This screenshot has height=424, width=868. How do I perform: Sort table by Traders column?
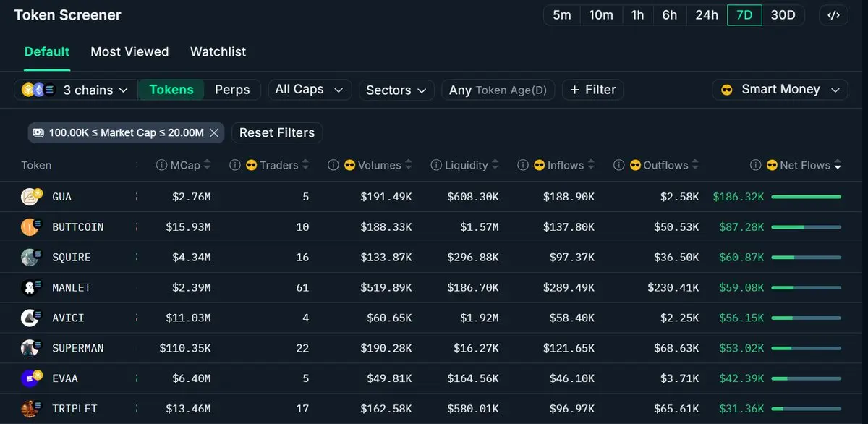coord(279,165)
